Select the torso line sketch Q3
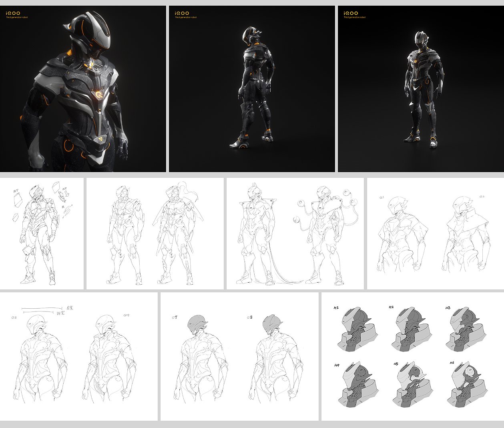 pos(40,358)
